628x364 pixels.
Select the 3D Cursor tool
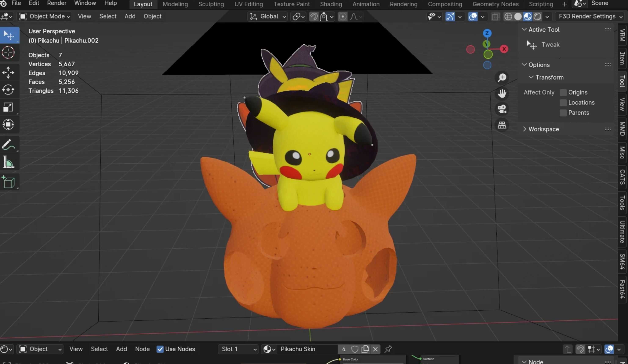[x=9, y=53]
